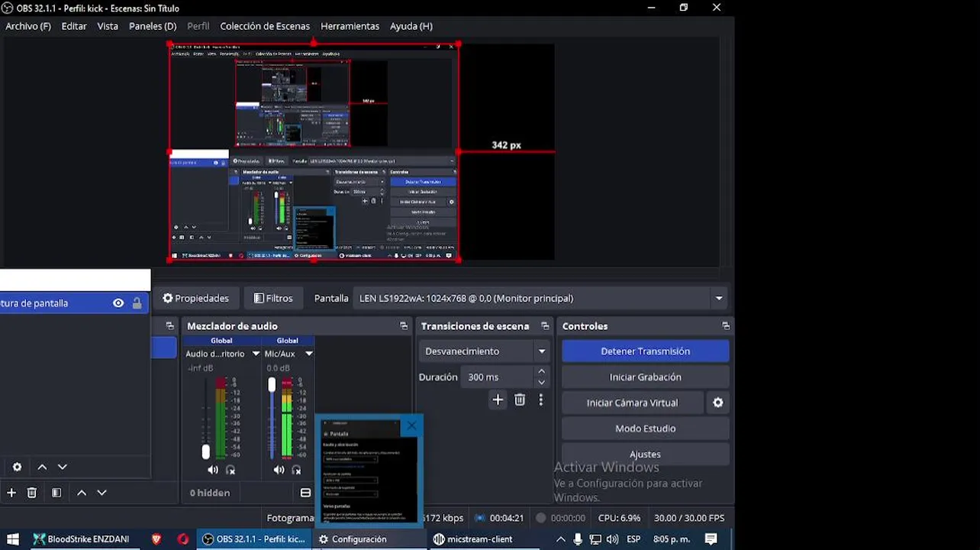
Task: Click Iniciar Cámara Virtual button
Action: pos(632,403)
